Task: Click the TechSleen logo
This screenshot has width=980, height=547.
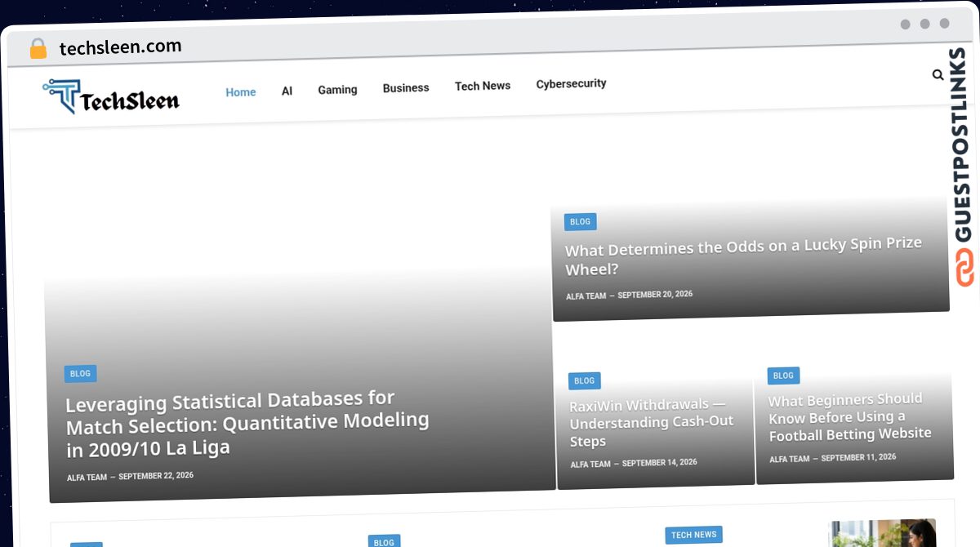Action: click(111, 97)
